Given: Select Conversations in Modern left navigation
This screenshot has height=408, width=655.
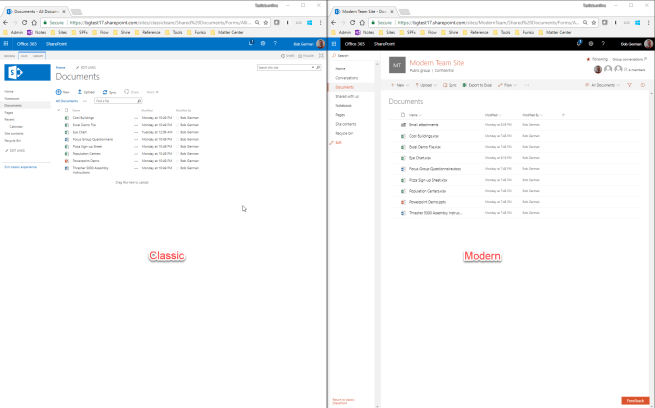Looking at the screenshot, I should [x=346, y=78].
